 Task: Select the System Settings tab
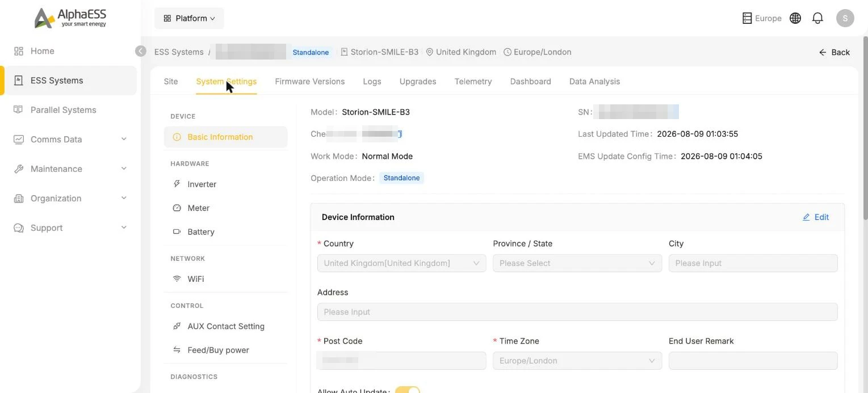227,82
